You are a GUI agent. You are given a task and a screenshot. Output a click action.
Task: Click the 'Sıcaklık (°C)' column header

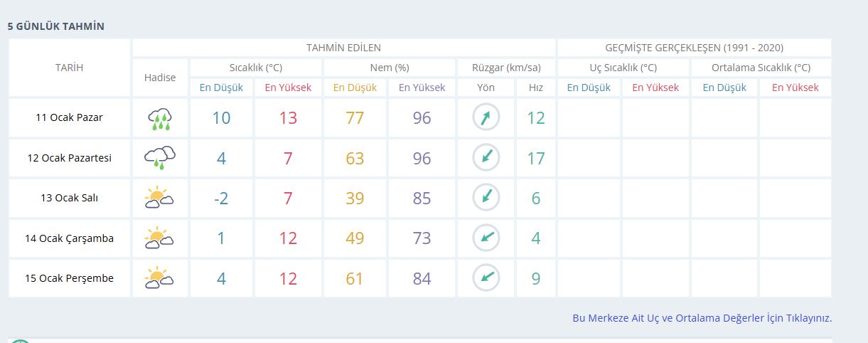pyautogui.click(x=255, y=68)
